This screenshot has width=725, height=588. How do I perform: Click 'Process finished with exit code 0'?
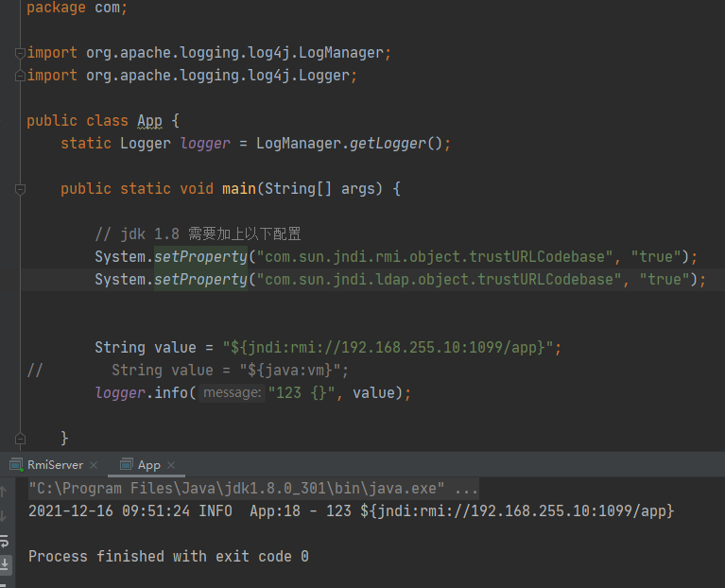click(168, 557)
